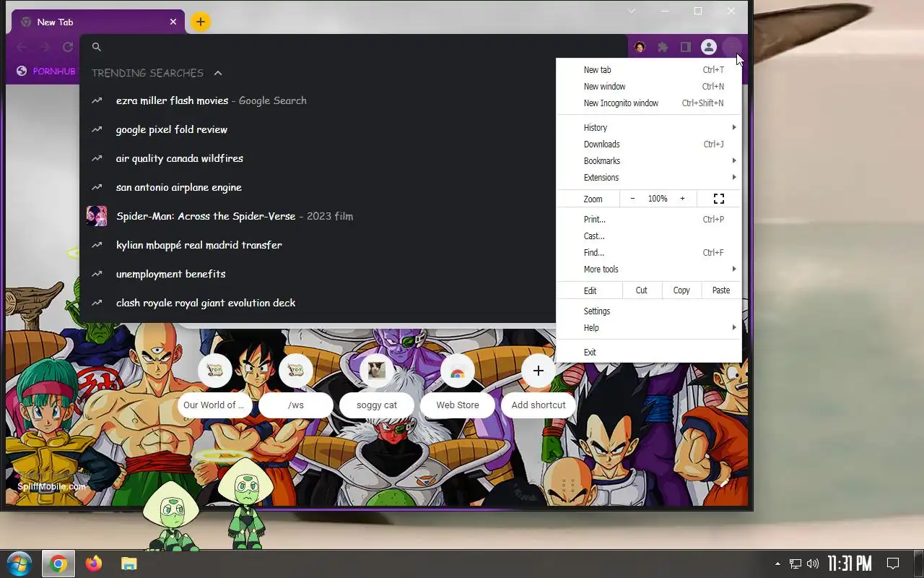Click the volume speaker icon in the tray

pyautogui.click(x=813, y=564)
